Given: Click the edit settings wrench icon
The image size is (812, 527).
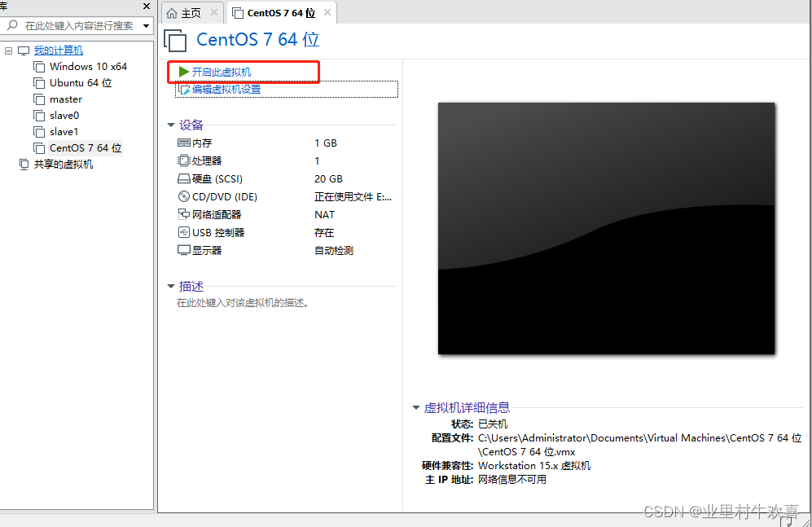Looking at the screenshot, I should tap(184, 90).
